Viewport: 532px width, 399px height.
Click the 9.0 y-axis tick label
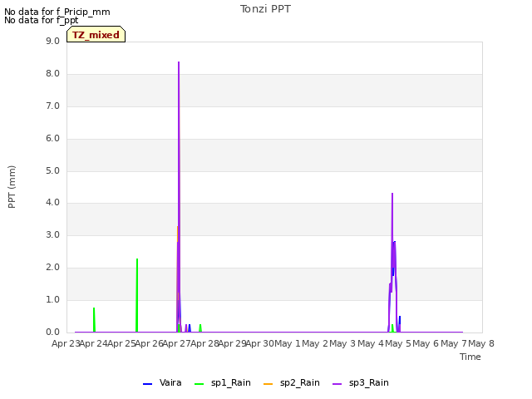52,41
